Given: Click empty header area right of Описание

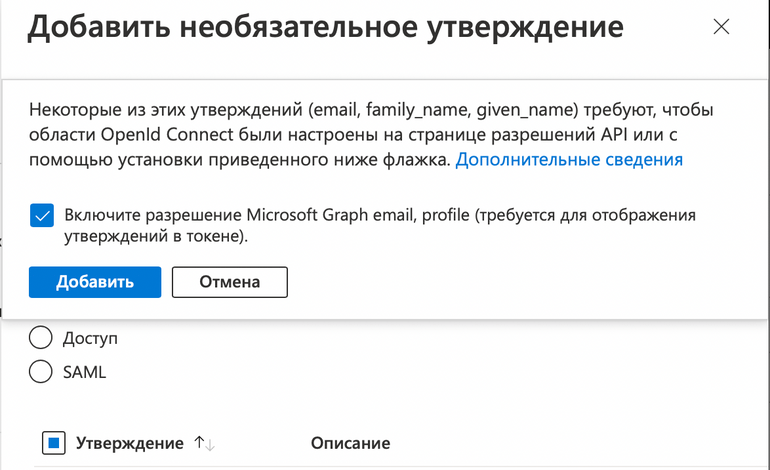Looking at the screenshot, I should pyautogui.click(x=580, y=443).
